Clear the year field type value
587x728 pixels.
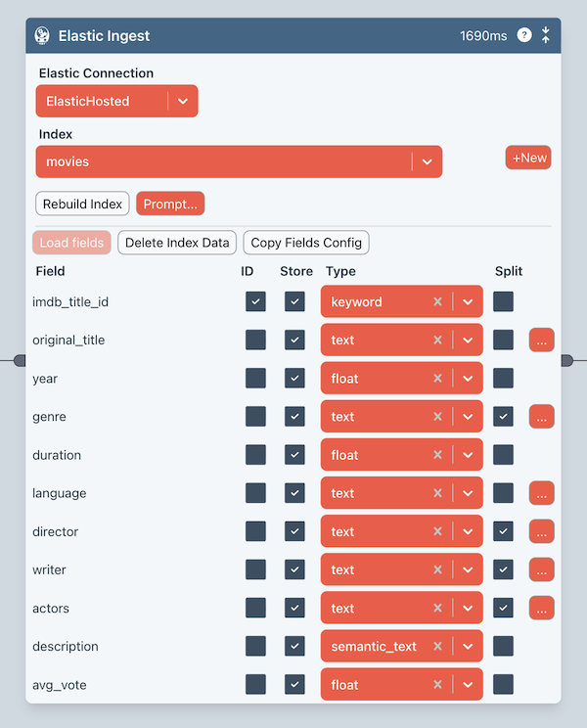click(438, 379)
